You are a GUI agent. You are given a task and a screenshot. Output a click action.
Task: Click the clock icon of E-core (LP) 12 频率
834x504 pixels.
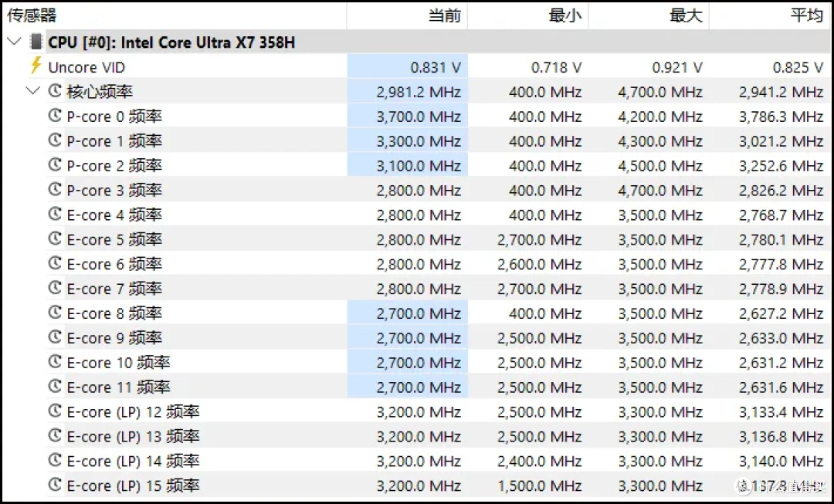pyautogui.click(x=55, y=411)
